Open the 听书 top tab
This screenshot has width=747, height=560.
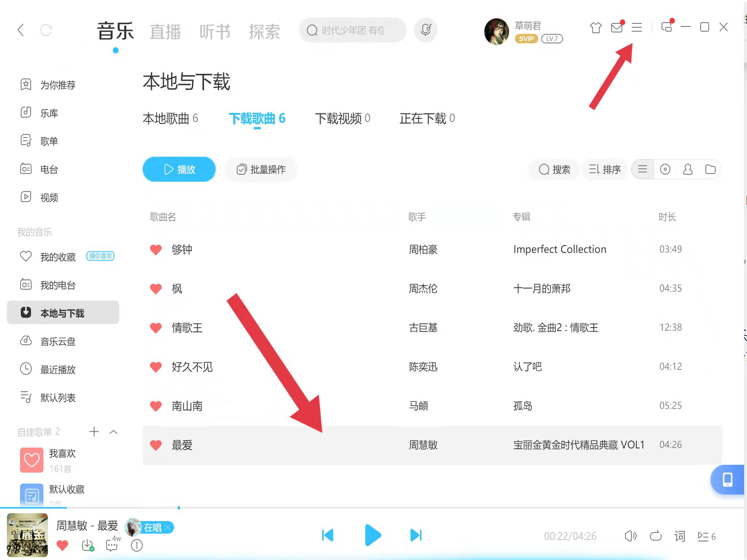coord(215,32)
